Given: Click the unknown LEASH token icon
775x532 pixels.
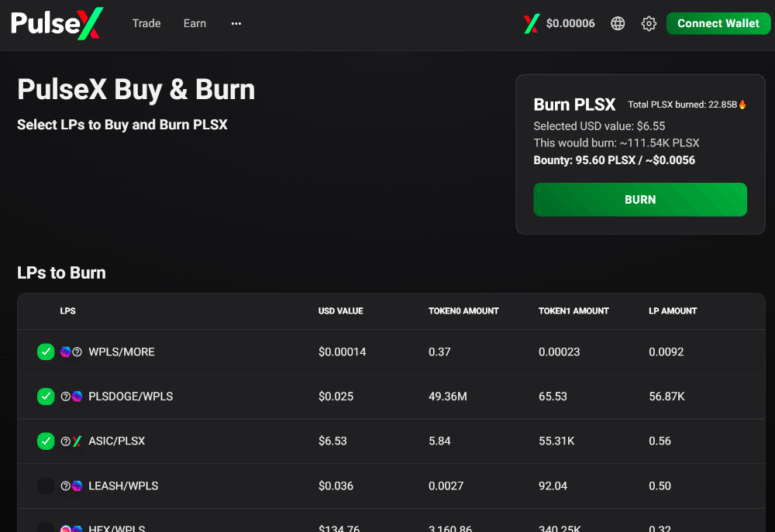Looking at the screenshot, I should point(65,486).
